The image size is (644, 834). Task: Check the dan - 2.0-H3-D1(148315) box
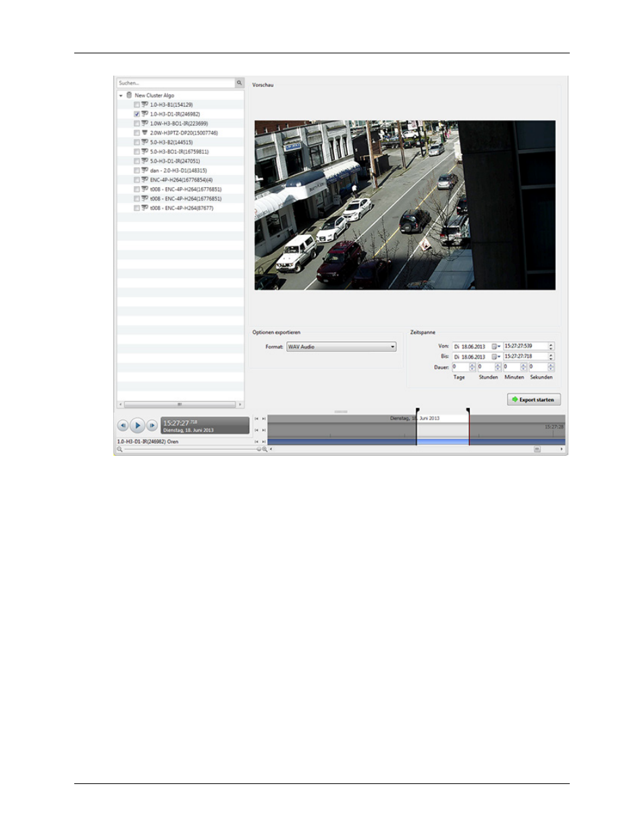point(137,171)
